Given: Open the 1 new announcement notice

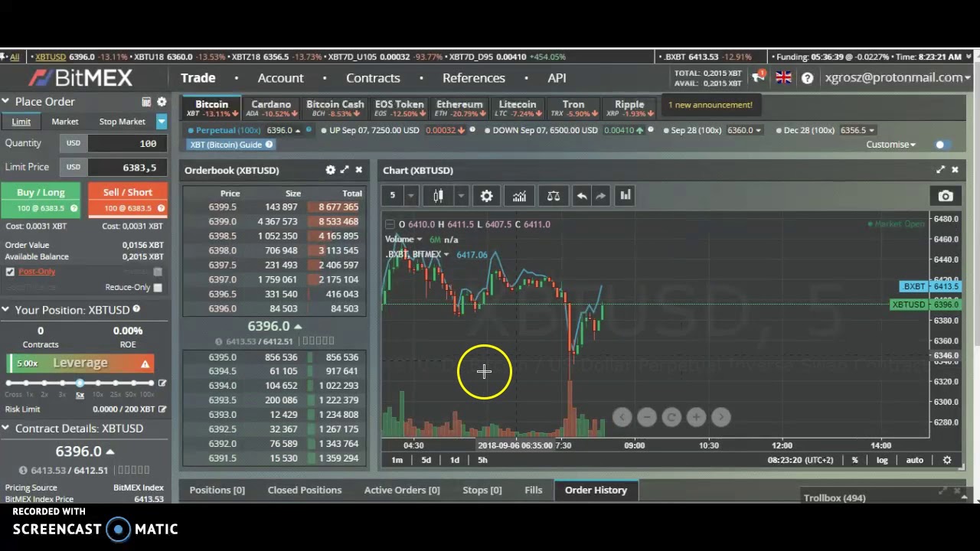Looking at the screenshot, I should pos(710,105).
